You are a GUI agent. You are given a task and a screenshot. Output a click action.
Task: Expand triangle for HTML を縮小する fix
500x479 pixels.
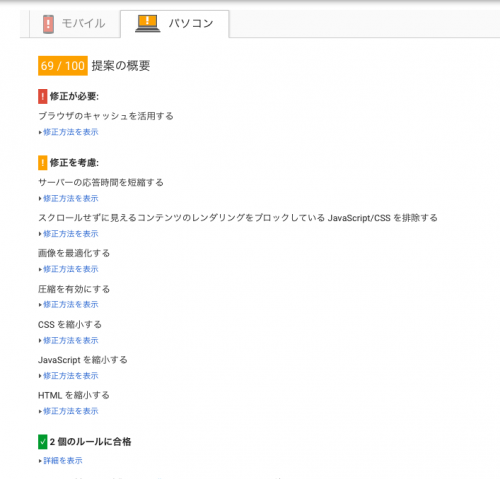pos(40,411)
